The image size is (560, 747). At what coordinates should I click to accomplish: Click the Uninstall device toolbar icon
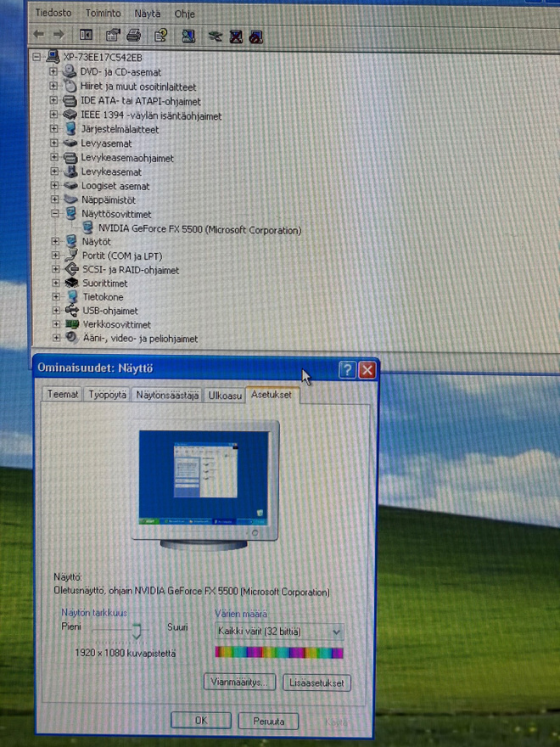pyautogui.click(x=236, y=37)
